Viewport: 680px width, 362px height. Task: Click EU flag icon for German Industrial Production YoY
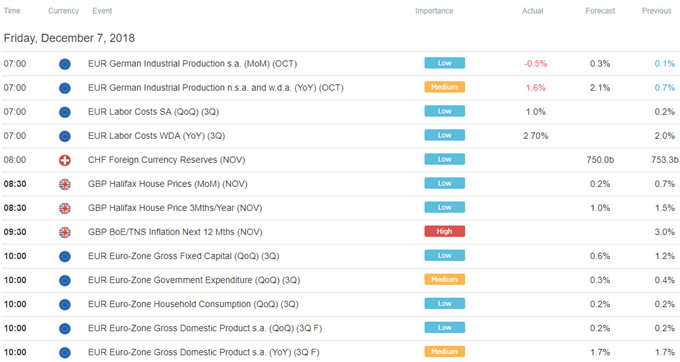[x=65, y=88]
